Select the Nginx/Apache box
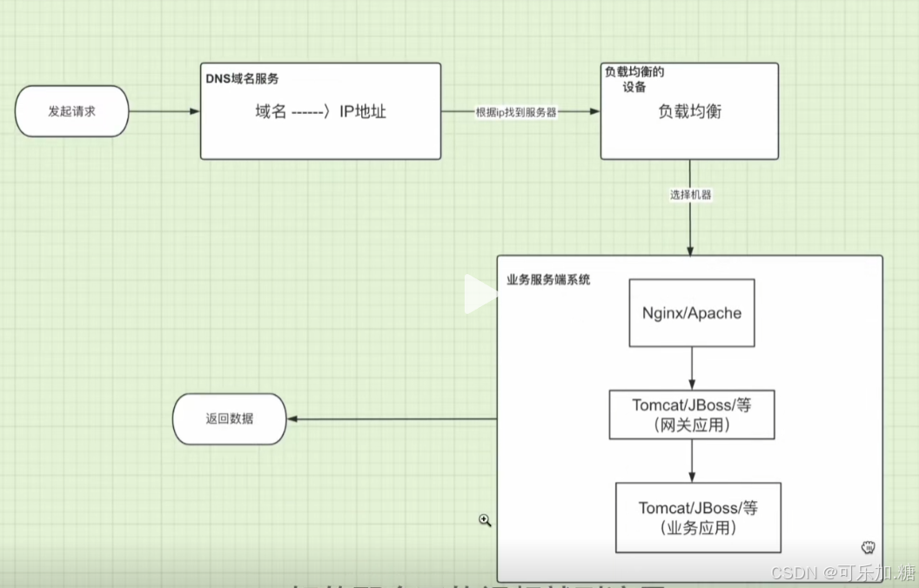 [692, 313]
